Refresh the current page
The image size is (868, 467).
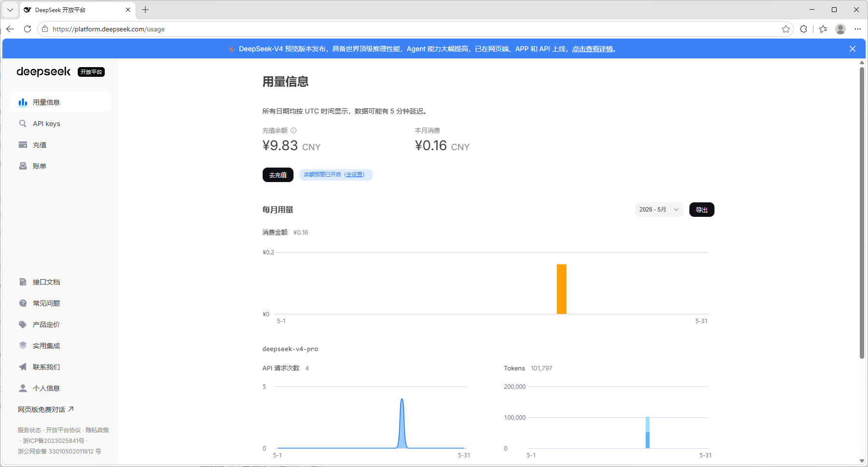click(x=28, y=29)
